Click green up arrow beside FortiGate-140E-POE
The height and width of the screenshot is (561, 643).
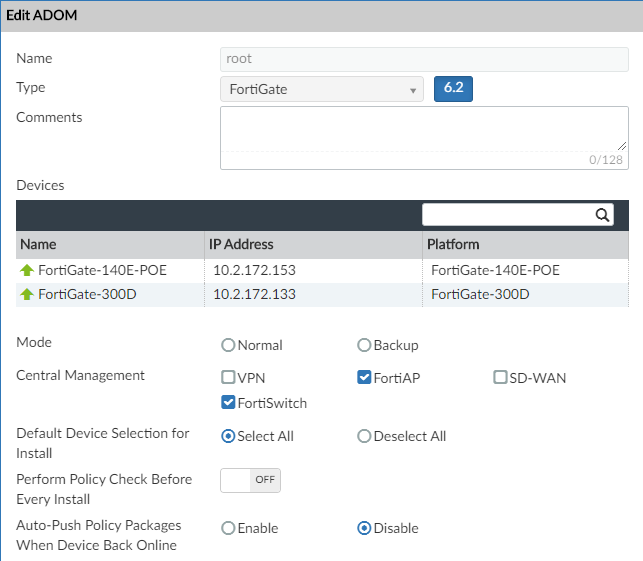pyautogui.click(x=26, y=270)
